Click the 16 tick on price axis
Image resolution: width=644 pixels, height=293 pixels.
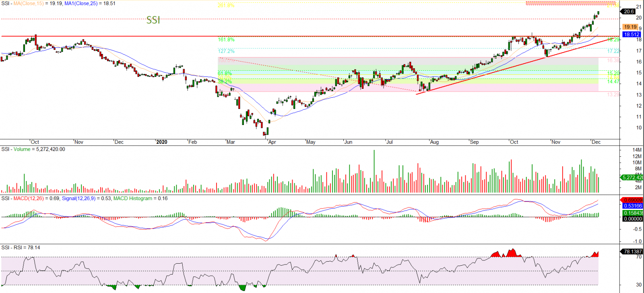639,62
